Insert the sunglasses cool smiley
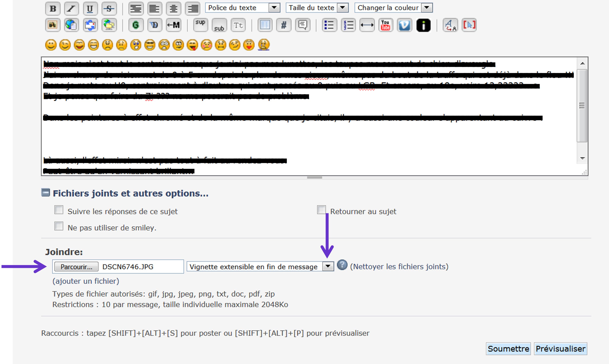The width and height of the screenshot is (609, 364). click(150, 45)
